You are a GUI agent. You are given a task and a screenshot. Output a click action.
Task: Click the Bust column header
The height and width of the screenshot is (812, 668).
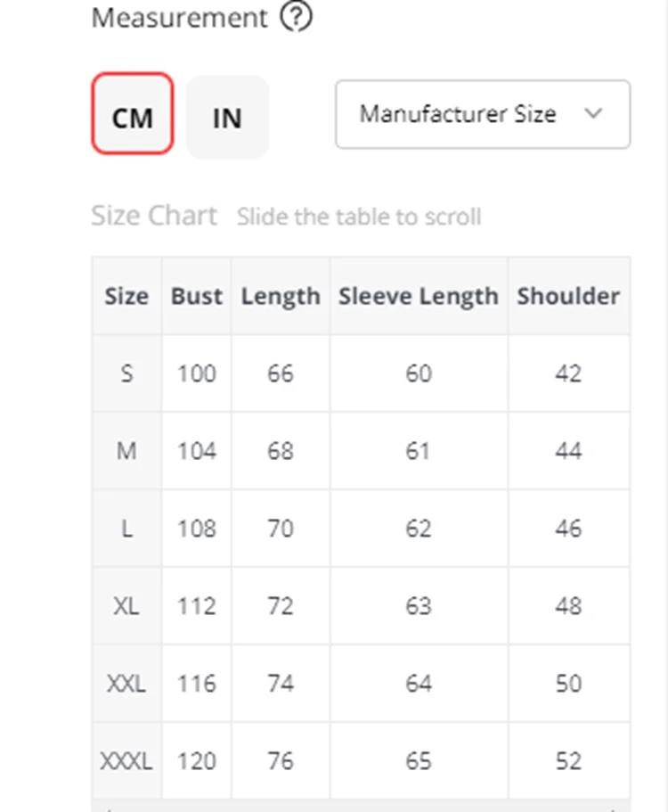click(197, 296)
